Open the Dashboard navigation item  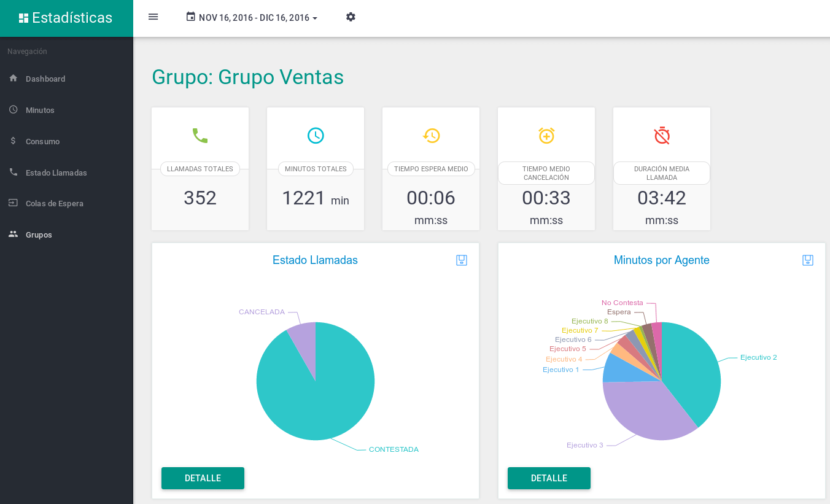[x=66, y=79]
